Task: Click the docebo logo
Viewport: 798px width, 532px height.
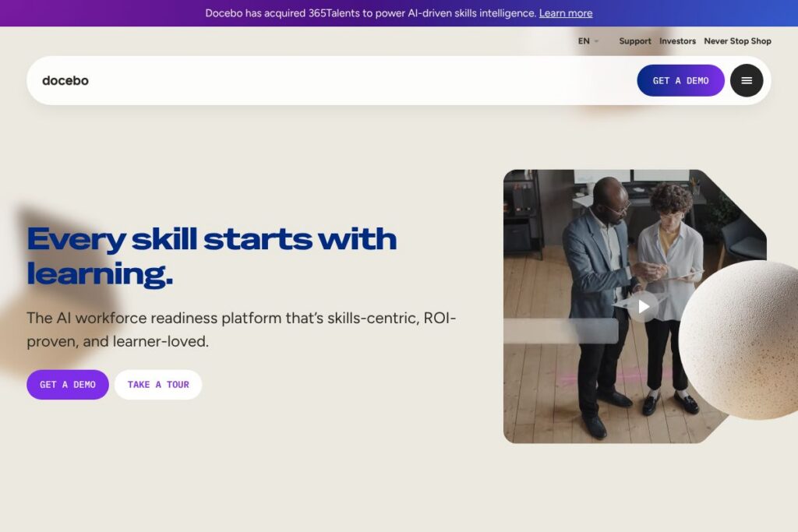Action: pyautogui.click(x=65, y=80)
